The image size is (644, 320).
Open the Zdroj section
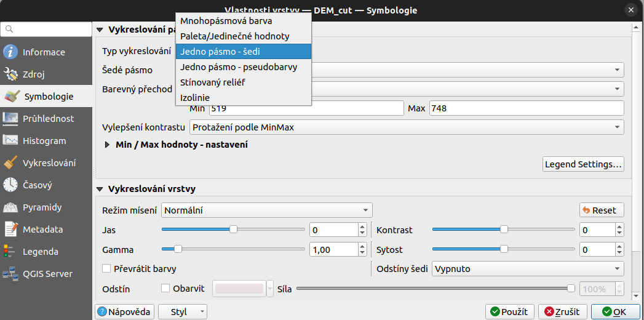click(x=46, y=74)
